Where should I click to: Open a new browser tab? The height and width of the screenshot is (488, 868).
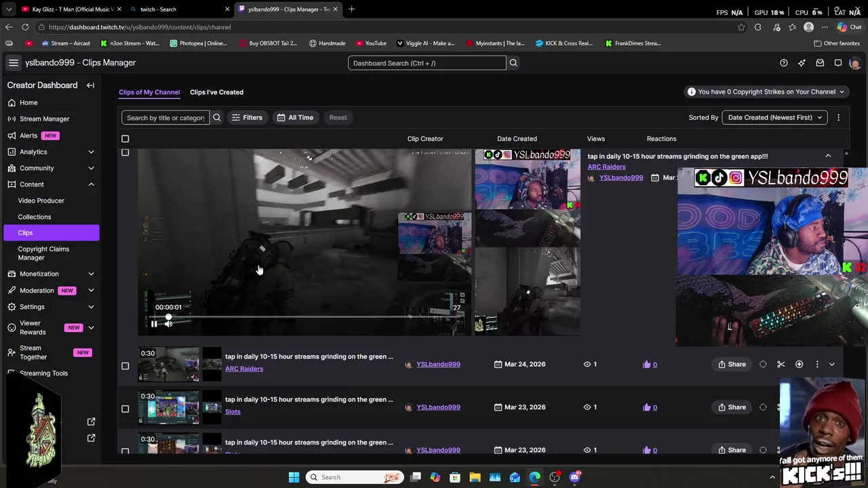click(x=351, y=9)
